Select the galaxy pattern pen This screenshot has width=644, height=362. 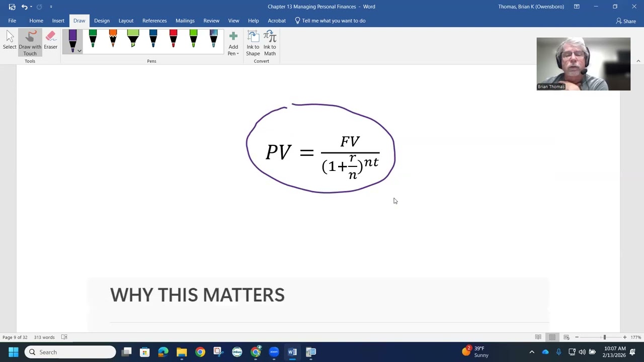(x=213, y=39)
